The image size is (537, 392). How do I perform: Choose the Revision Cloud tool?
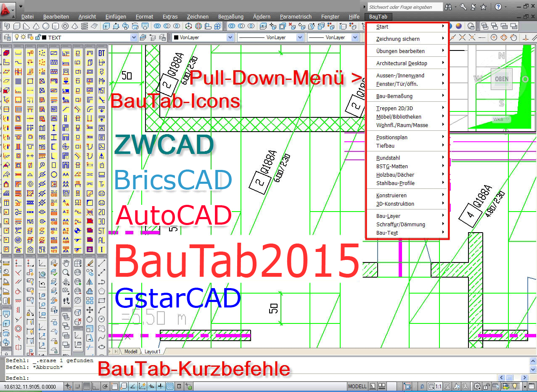102,328
